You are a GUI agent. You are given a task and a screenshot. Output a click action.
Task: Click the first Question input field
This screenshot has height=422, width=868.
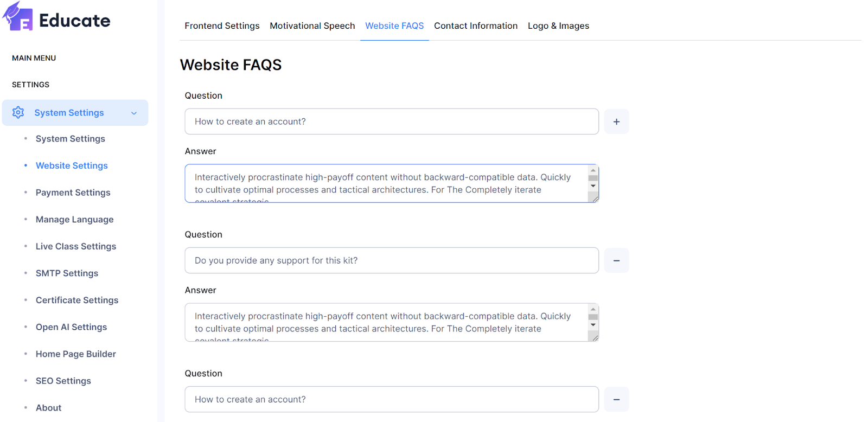391,122
